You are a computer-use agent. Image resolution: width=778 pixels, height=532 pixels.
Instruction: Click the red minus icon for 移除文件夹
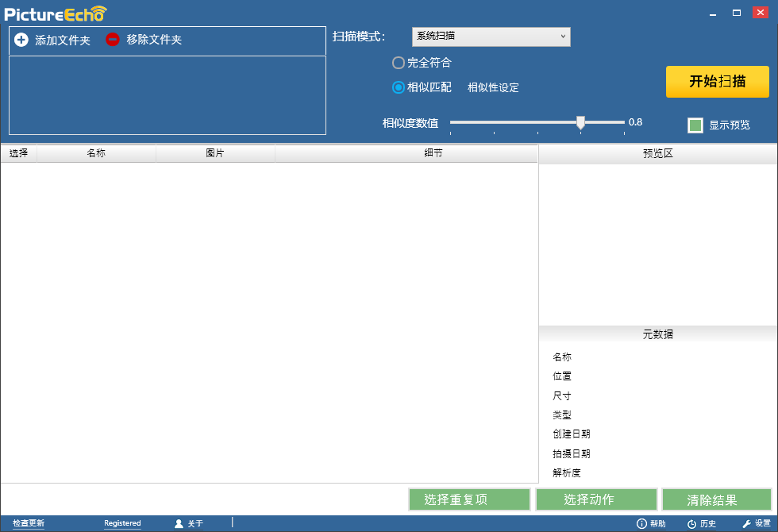tap(113, 40)
